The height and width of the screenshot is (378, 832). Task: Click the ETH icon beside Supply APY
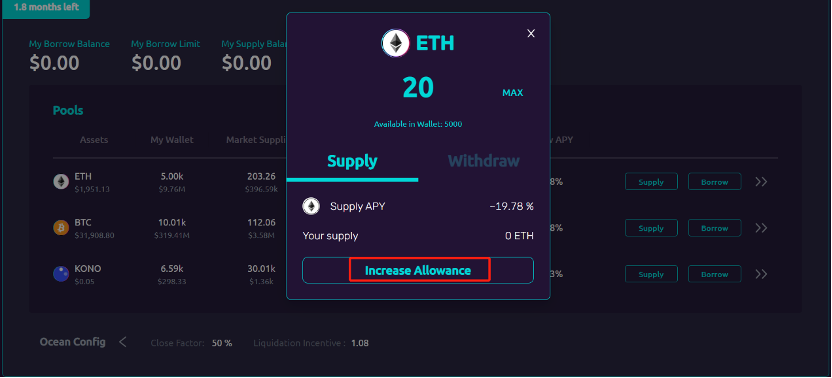[x=311, y=206]
